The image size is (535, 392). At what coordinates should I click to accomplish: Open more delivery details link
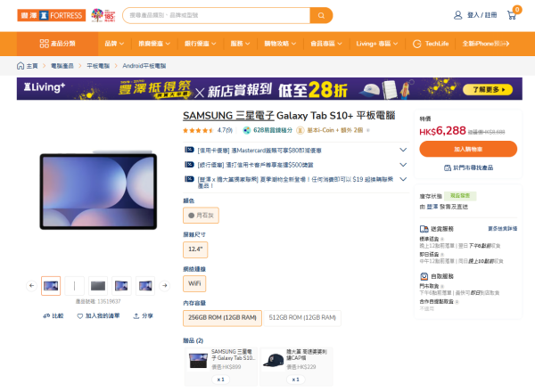pos(502,229)
